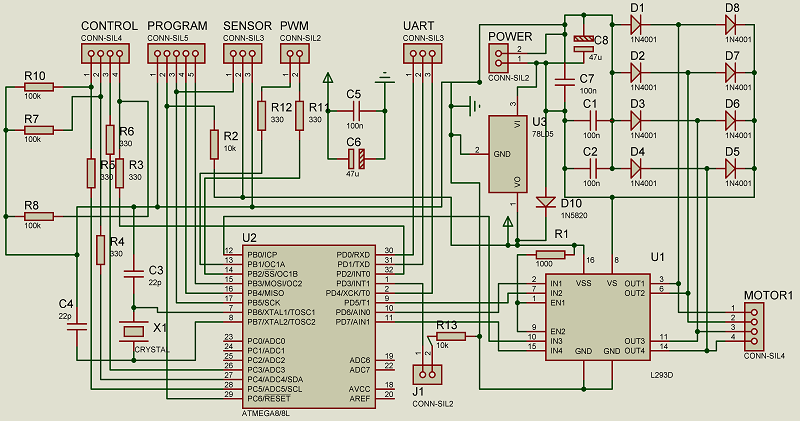
Task: Click the C2 100n capacitor symbol
Action: click(x=593, y=168)
